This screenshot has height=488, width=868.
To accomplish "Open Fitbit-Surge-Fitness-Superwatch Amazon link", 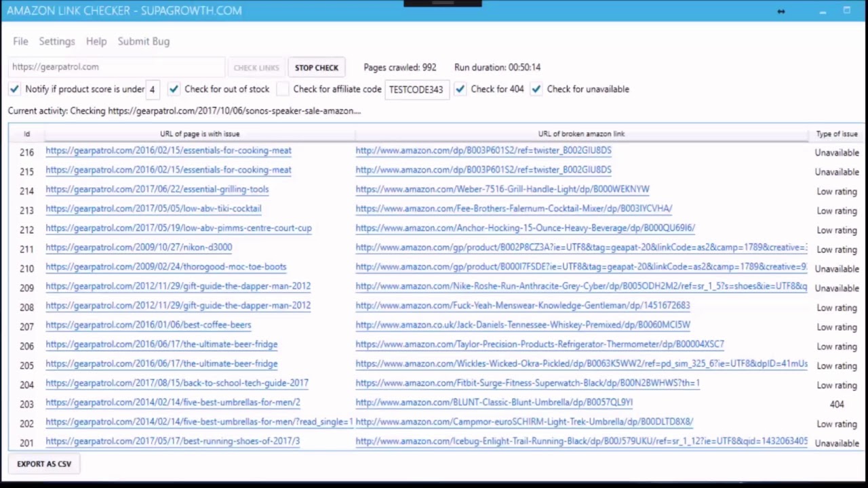I will 528,383.
